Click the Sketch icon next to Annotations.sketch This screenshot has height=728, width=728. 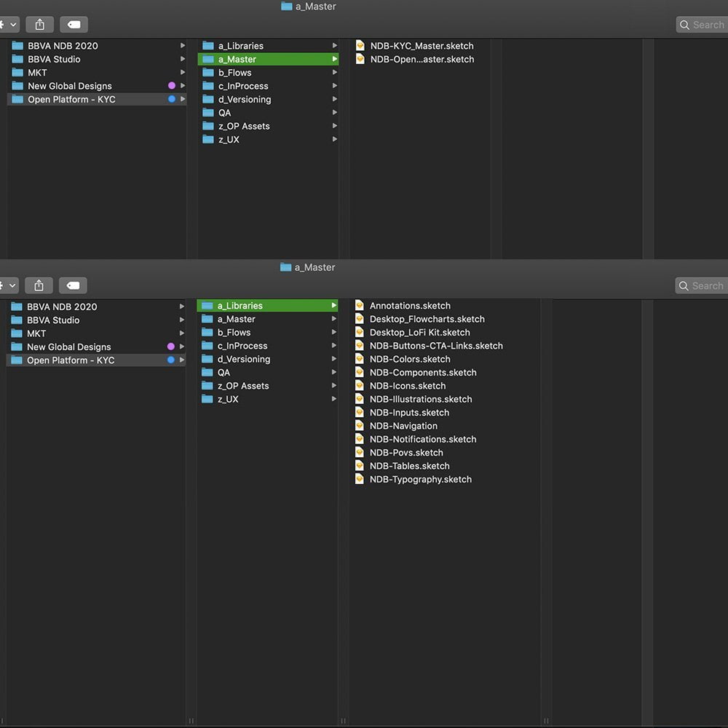360,306
